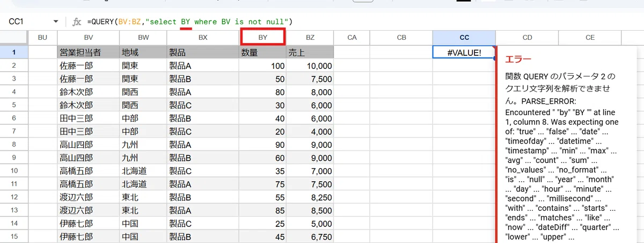Click the 中部 cell in row 7
The image size is (644, 243).
(143, 131)
